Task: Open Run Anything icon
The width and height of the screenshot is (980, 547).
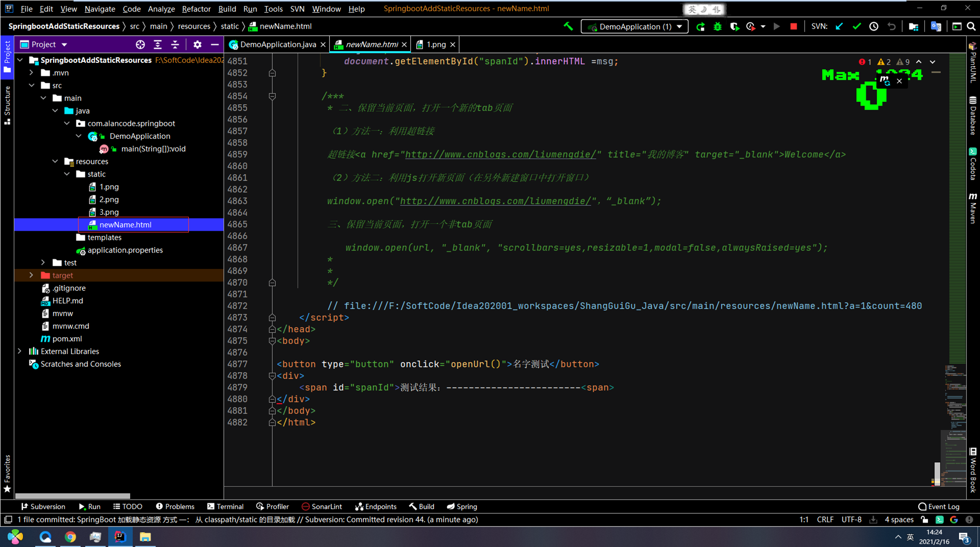Action: pyautogui.click(x=957, y=27)
